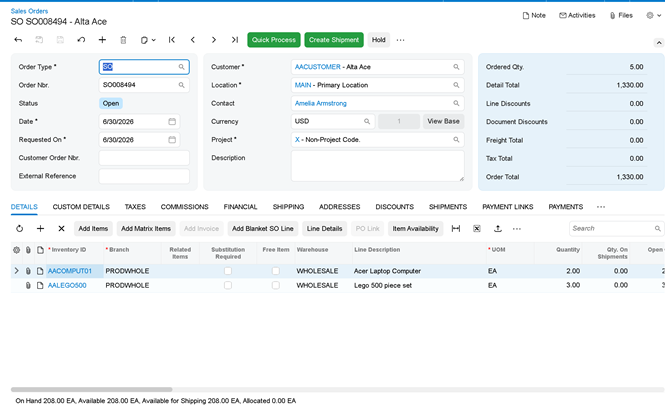Go to the last record
The width and height of the screenshot is (665, 405).
pyautogui.click(x=235, y=40)
